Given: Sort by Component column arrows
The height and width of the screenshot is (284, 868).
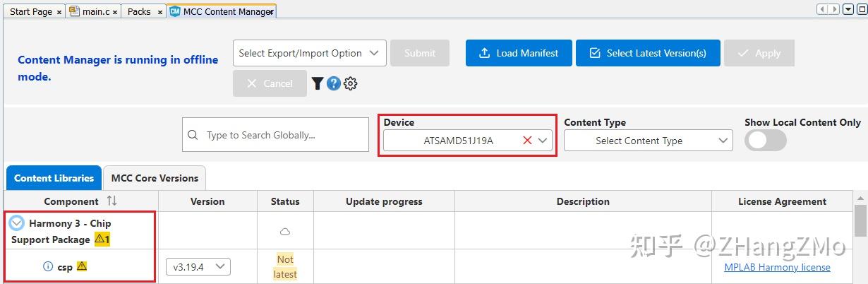Looking at the screenshot, I should 111,201.
